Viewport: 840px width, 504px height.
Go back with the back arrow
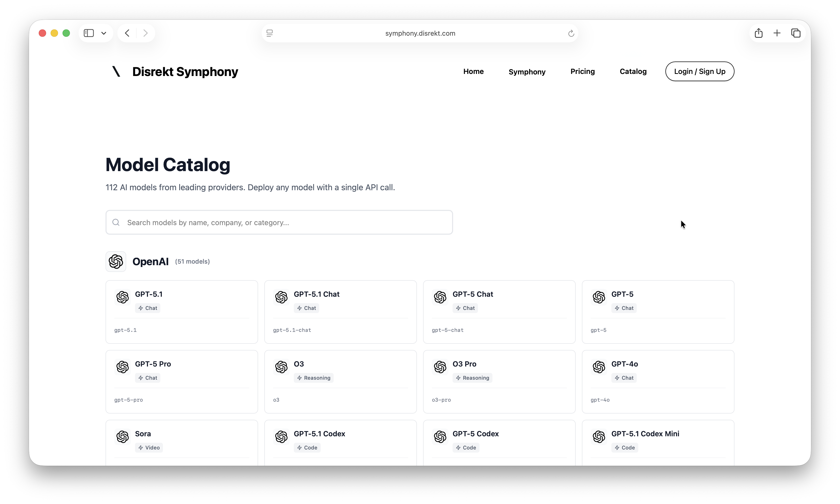tap(128, 33)
